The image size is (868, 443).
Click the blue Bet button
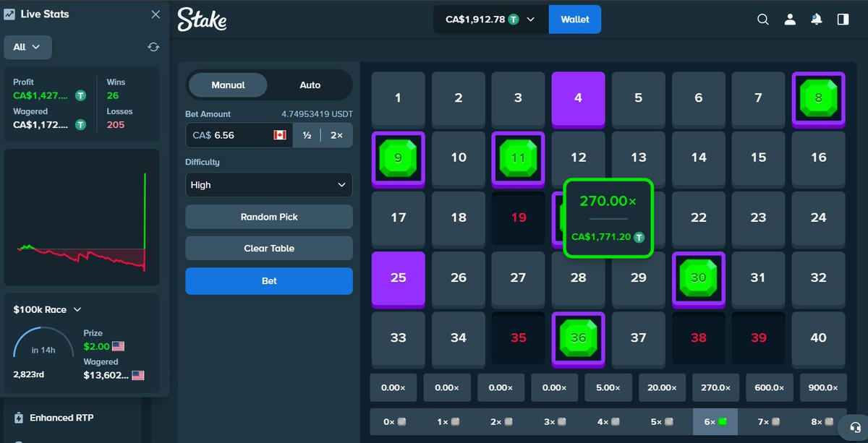[269, 281]
